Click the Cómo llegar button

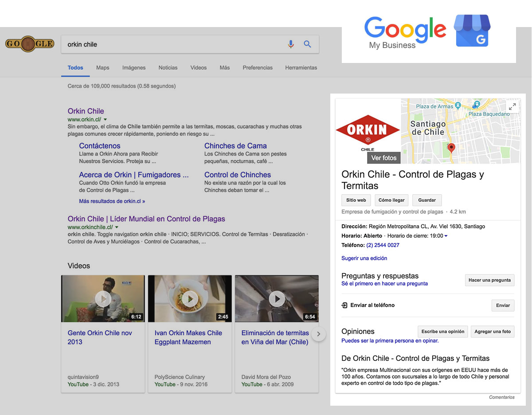[391, 200]
